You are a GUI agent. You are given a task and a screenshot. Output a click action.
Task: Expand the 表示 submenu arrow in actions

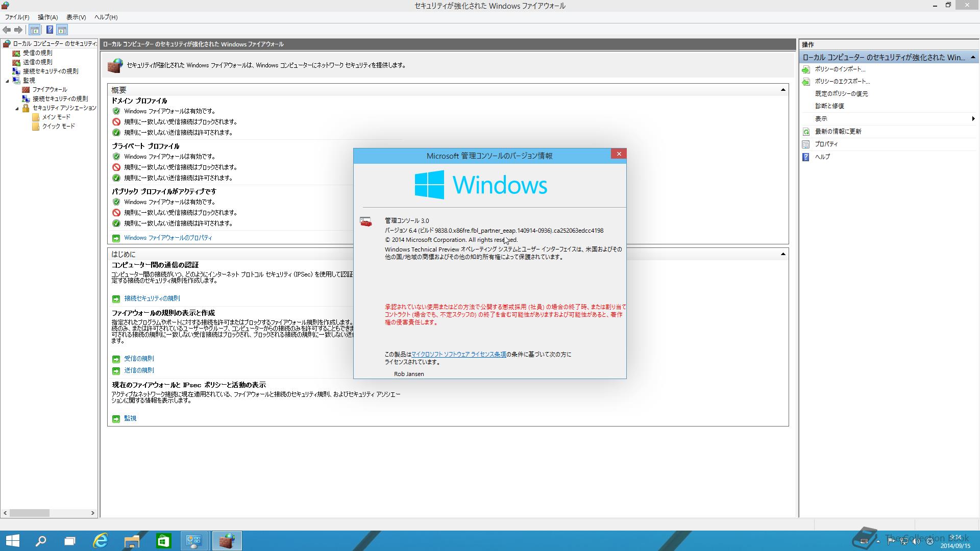pyautogui.click(x=973, y=119)
